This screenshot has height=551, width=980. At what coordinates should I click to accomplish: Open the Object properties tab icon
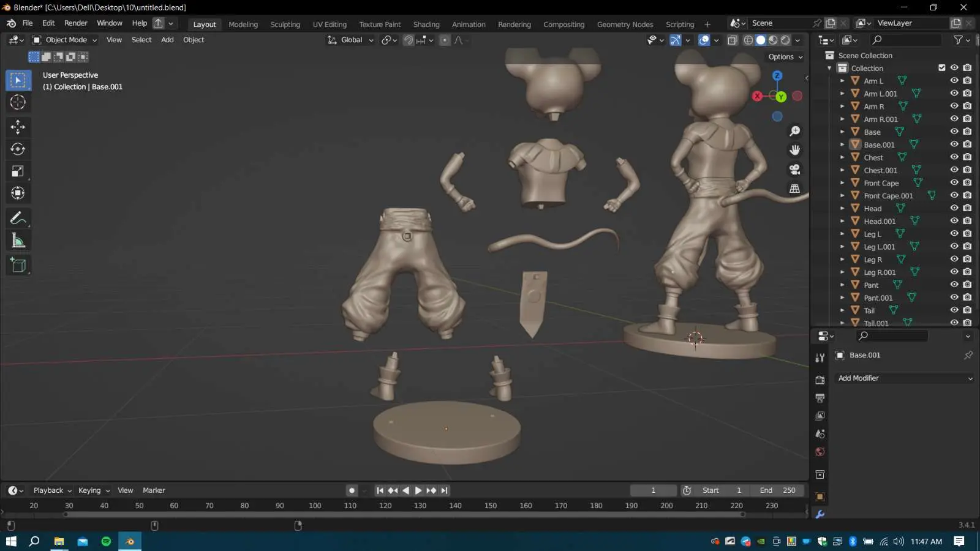click(x=820, y=497)
